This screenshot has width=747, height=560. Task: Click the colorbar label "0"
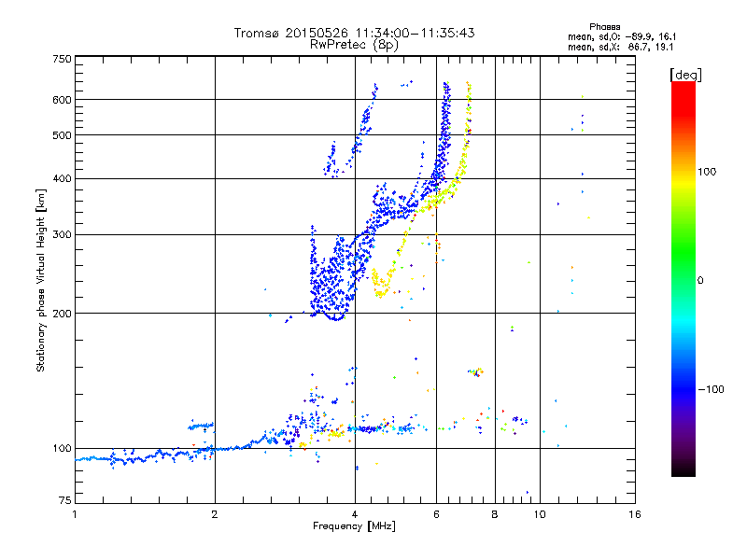[700, 280]
